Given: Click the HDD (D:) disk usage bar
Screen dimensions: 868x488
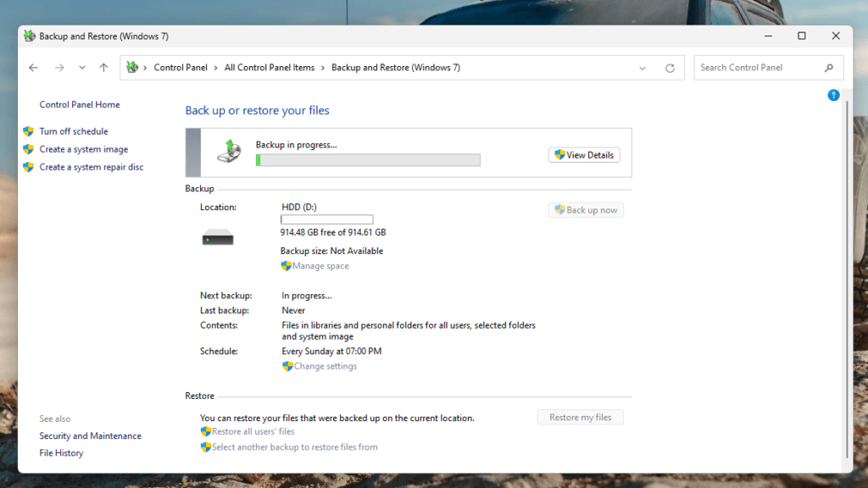Looking at the screenshot, I should pos(326,219).
